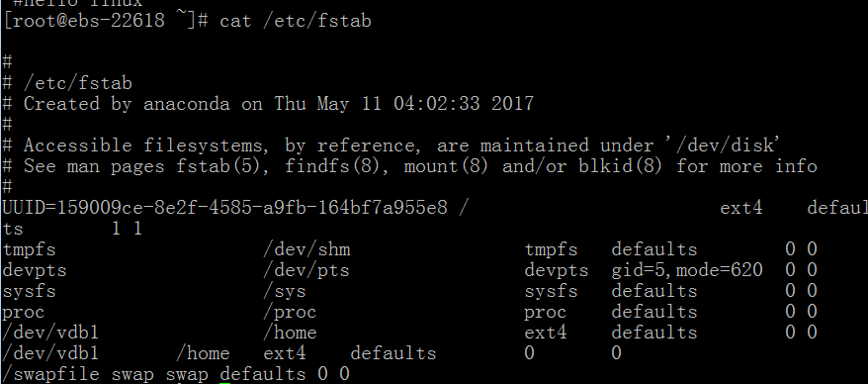Click the gid=5,mode=620 options text
This screenshot has width=868, height=384.
tap(687, 270)
